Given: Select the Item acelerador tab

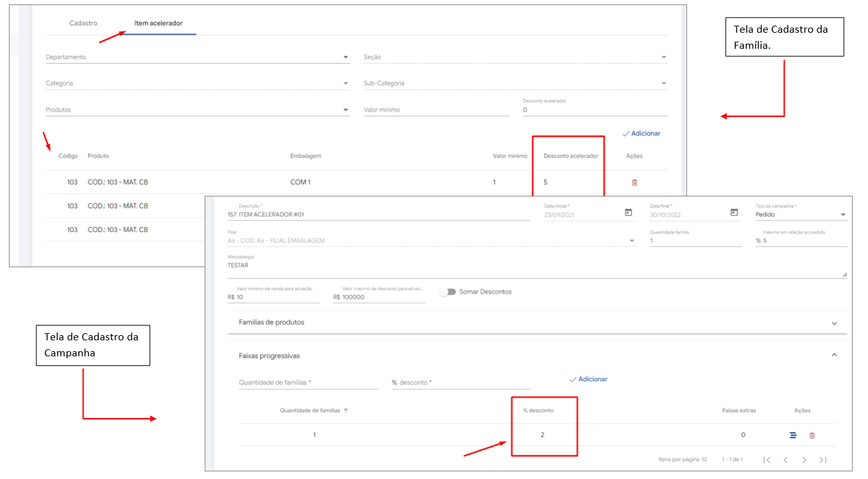Looking at the screenshot, I should [x=159, y=23].
